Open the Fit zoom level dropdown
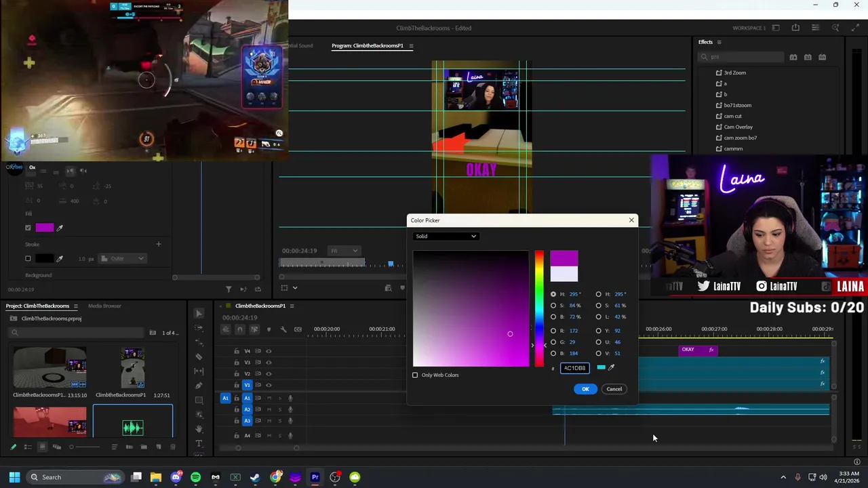The image size is (868, 488). coord(343,251)
